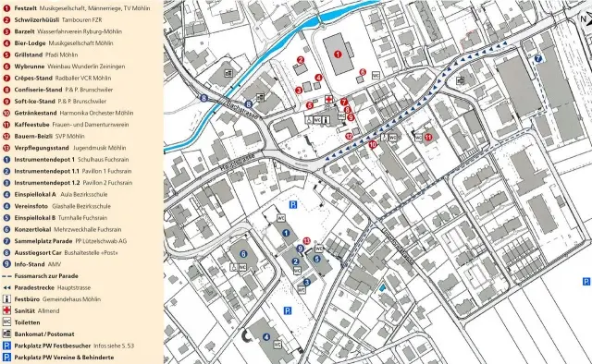This screenshot has height=364, width=592.
Task: Select blue marker 7 Sammelplatz Parade on map
Action: [538, 58]
